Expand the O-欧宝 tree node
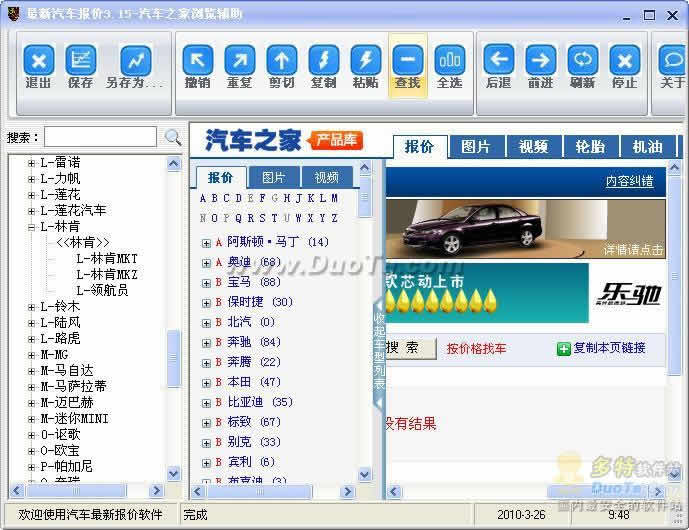The image size is (689, 530). pos(31,450)
